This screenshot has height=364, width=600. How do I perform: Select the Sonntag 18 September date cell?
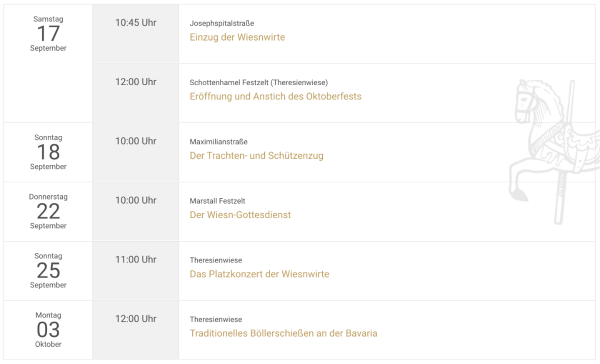[x=48, y=152]
